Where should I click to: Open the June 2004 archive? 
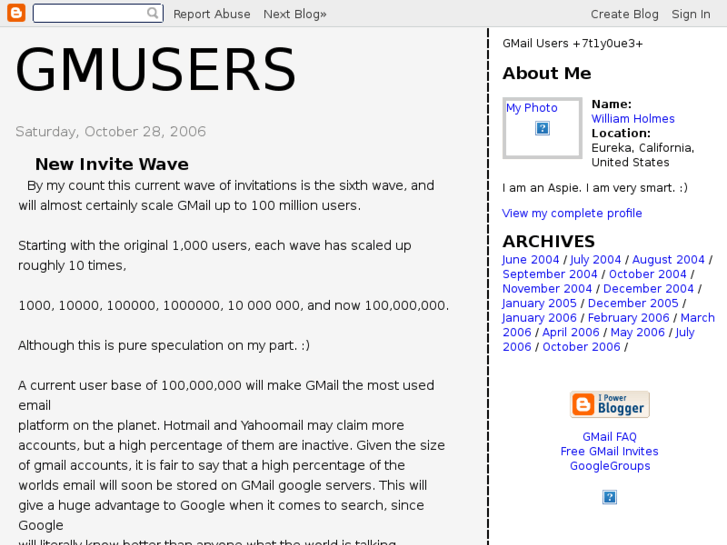click(530, 260)
